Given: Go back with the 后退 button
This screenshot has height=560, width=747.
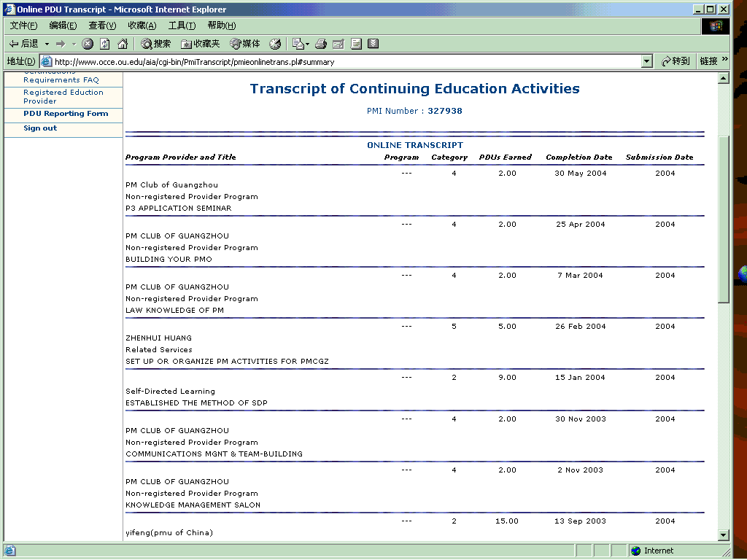Looking at the screenshot, I should pos(24,44).
